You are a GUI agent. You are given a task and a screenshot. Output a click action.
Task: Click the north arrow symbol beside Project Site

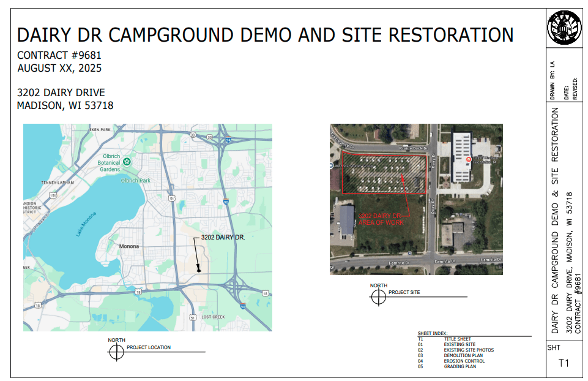379,296
